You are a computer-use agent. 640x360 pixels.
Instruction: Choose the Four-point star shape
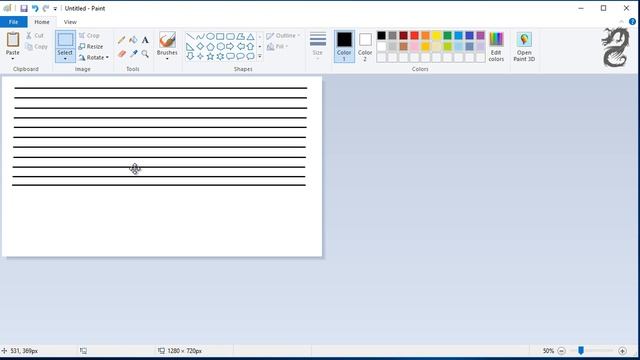(x=200, y=56)
